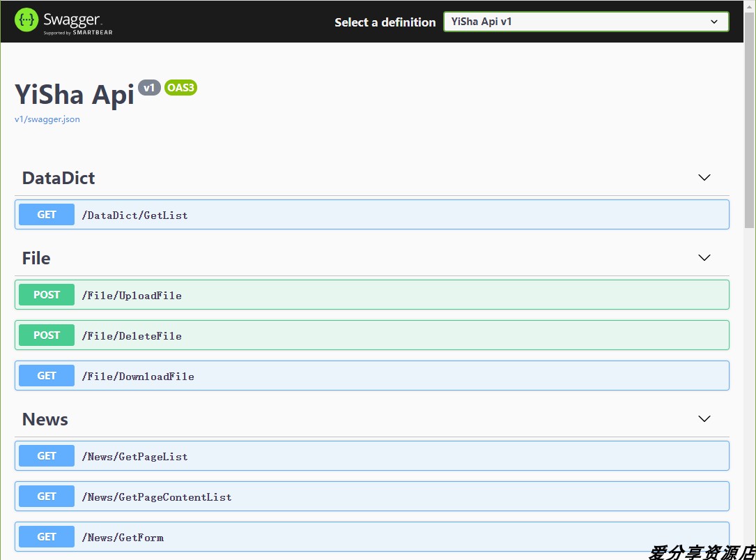This screenshot has width=756, height=560.
Task: Click the v1 version badge
Action: click(x=150, y=87)
